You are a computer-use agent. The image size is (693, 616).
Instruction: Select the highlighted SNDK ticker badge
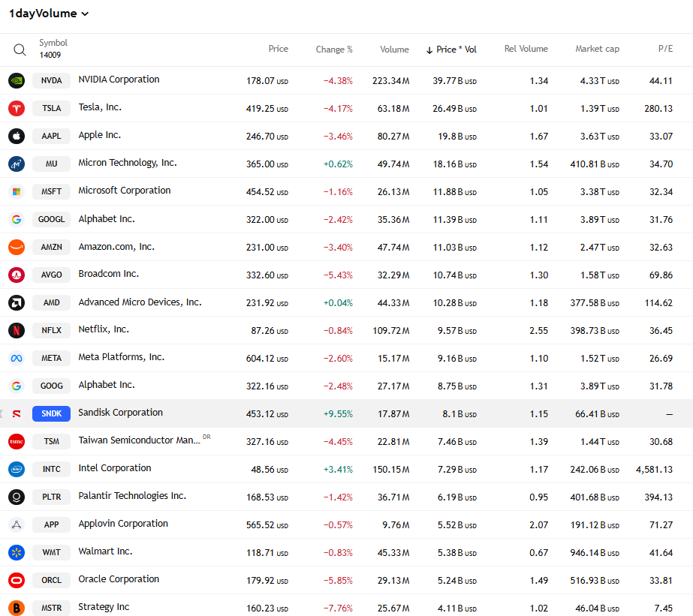(x=51, y=413)
